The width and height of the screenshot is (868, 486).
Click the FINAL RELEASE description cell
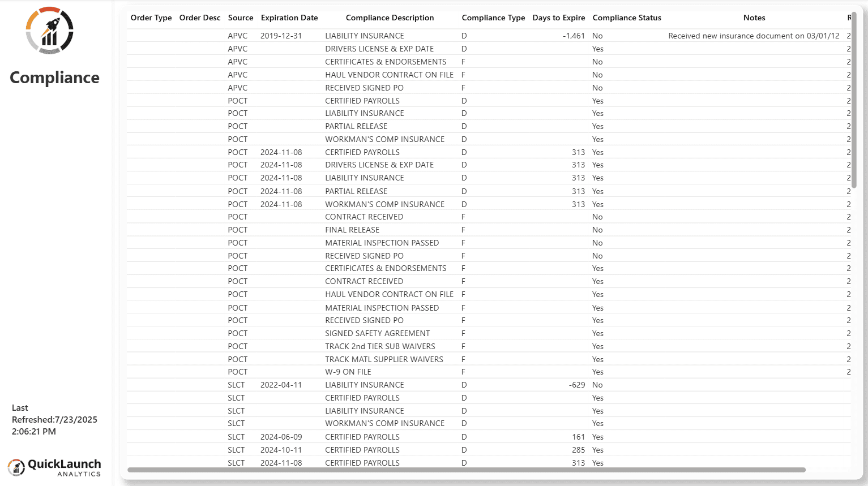click(x=352, y=230)
